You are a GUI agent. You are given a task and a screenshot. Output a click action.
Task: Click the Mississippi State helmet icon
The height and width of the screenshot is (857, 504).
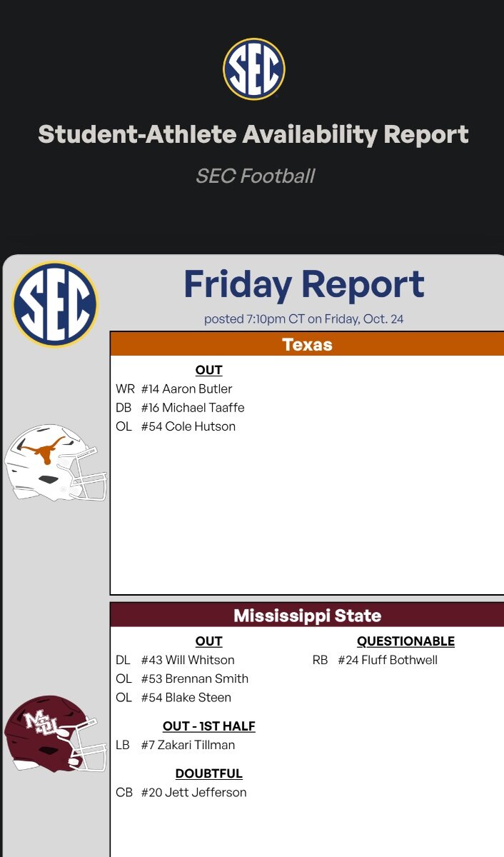coord(55,733)
